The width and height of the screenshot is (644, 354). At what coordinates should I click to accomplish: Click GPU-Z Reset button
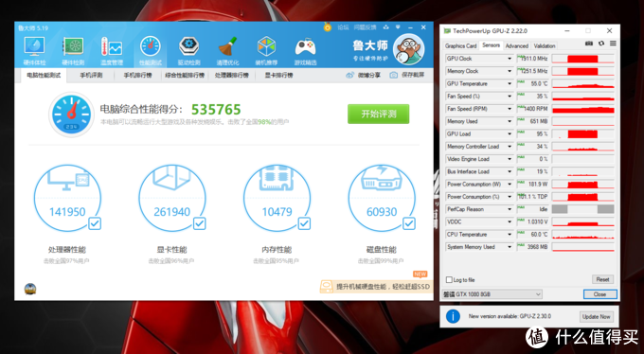point(602,279)
